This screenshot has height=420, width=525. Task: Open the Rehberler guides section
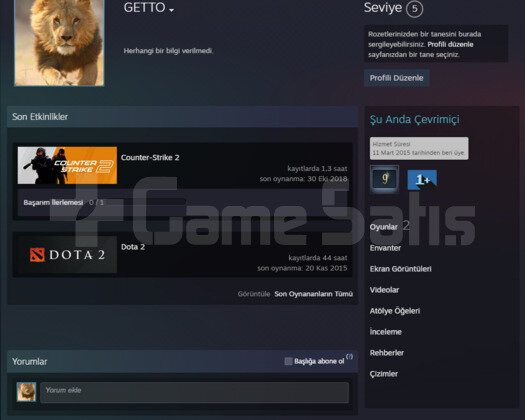tap(387, 353)
